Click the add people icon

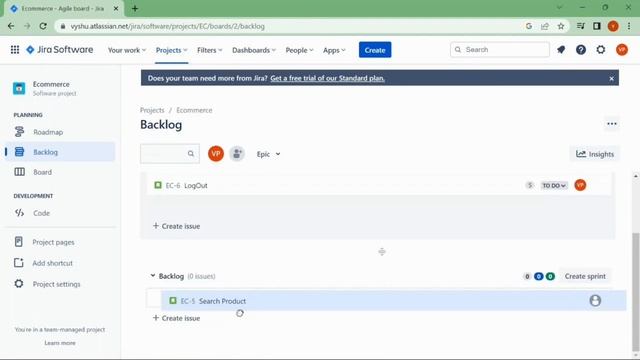[237, 154]
